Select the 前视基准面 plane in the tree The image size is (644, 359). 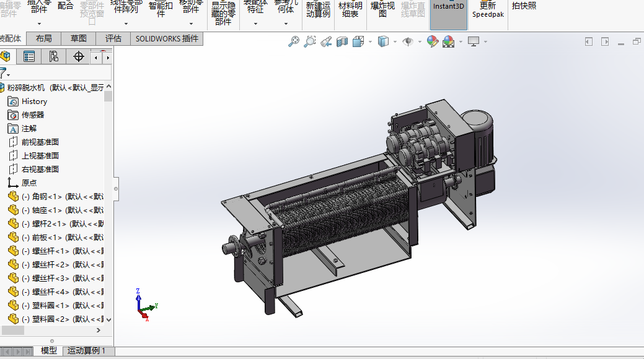click(x=40, y=142)
